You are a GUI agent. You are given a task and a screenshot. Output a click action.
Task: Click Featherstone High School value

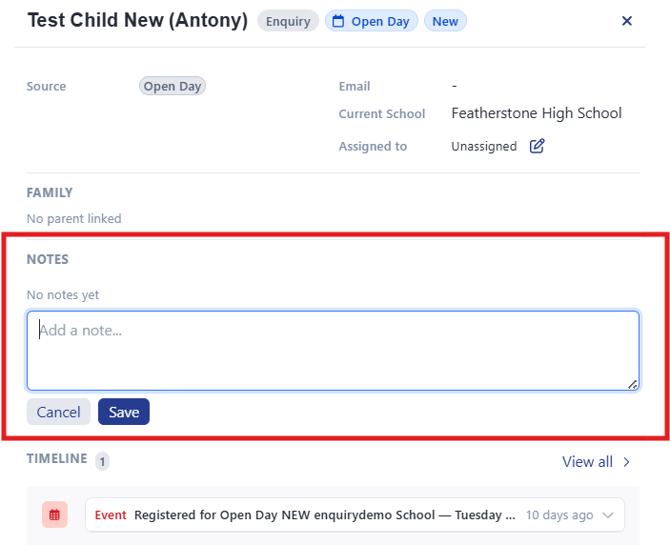click(536, 113)
